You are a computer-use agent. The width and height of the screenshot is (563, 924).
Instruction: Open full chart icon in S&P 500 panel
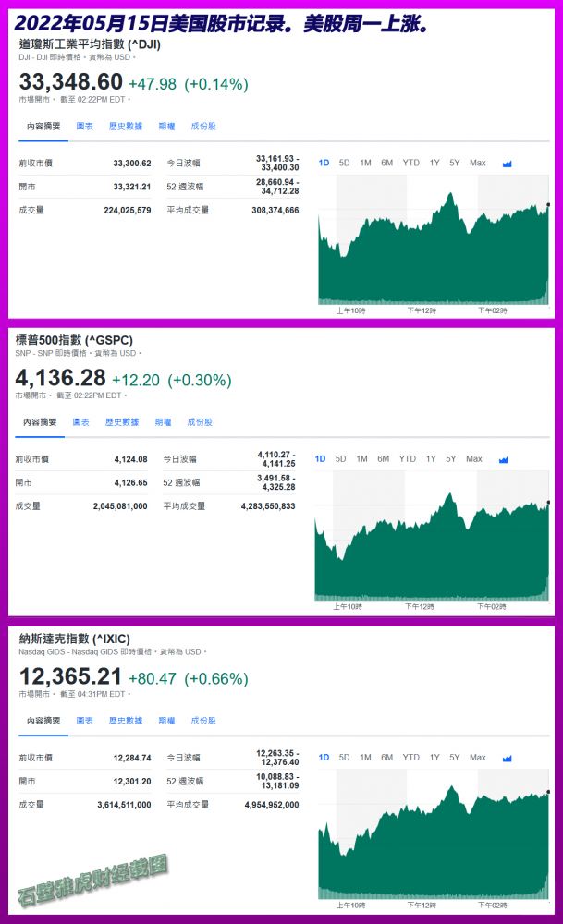(x=503, y=459)
